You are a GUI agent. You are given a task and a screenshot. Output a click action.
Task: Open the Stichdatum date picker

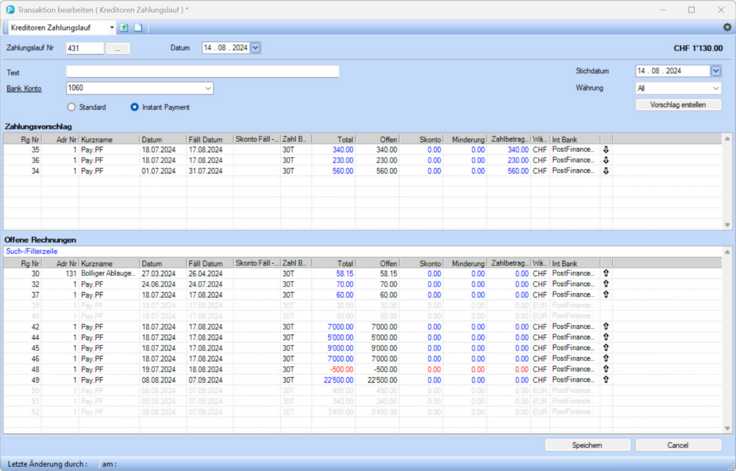click(716, 71)
